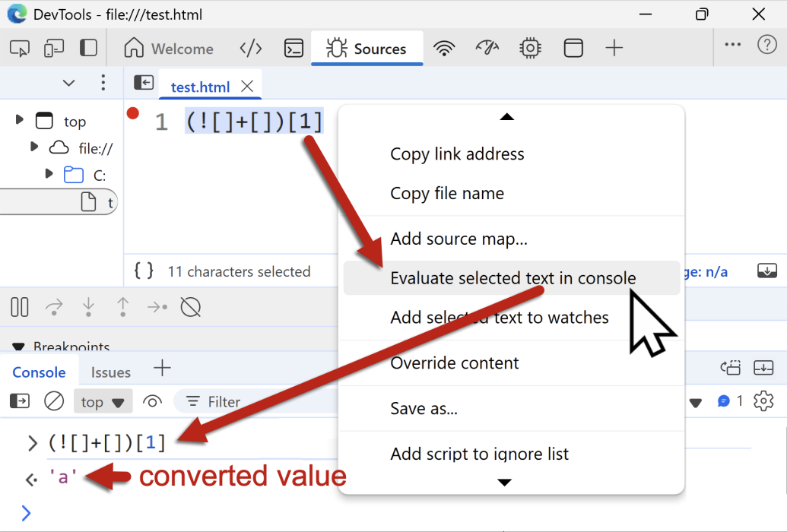Open DevTools help with the question mark
The height and width of the screenshot is (532, 787).
click(x=767, y=44)
